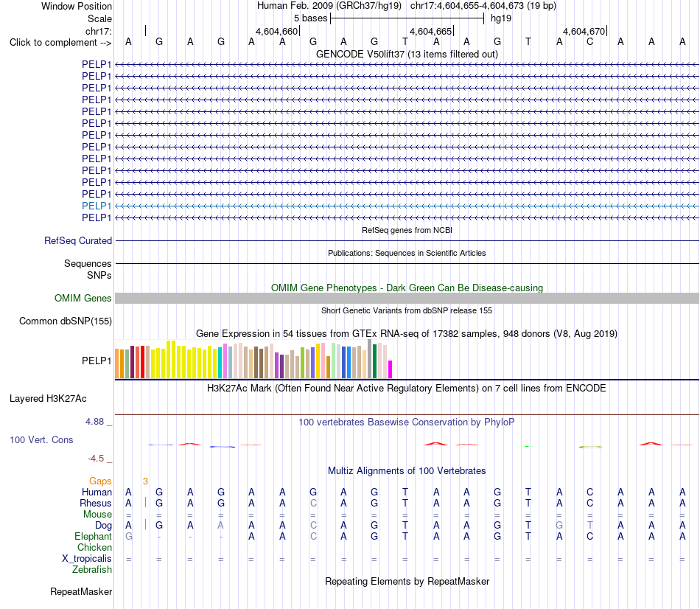Viewport: 700px width, 609px height.
Task: Click the tall gray bar in GTEx chart
Action: coord(369,359)
